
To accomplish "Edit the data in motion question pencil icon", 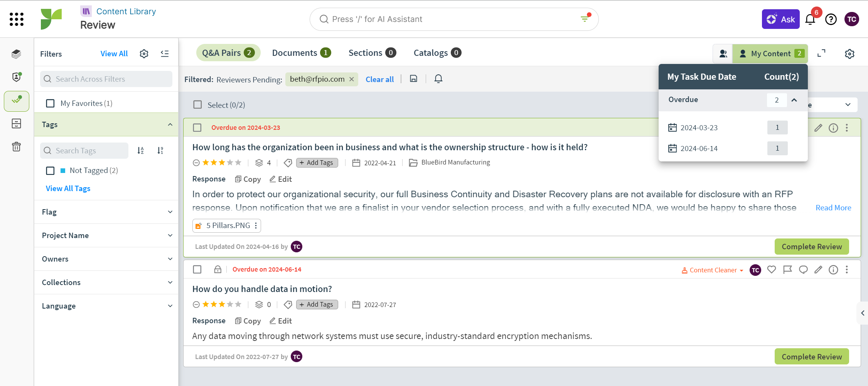I will 818,270.
